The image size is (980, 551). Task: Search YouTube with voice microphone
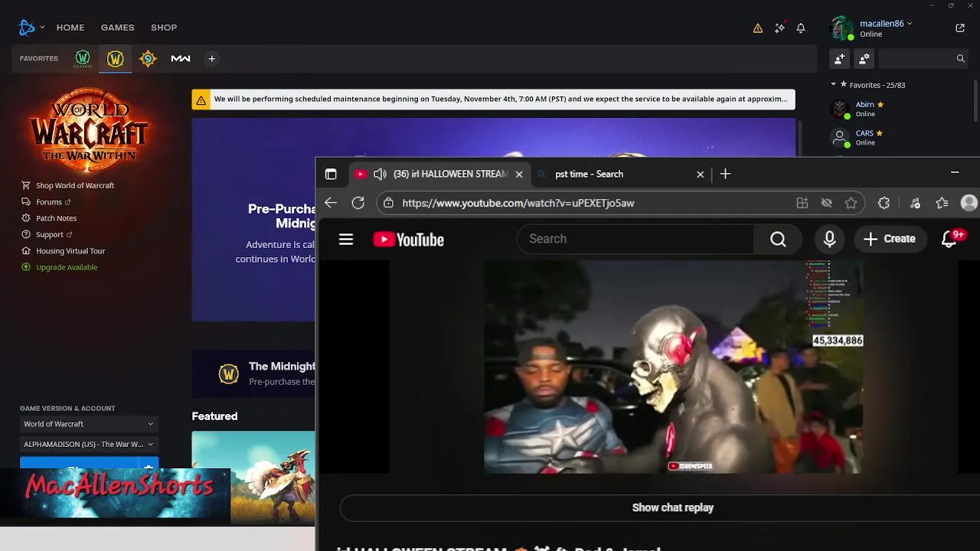[x=829, y=240]
